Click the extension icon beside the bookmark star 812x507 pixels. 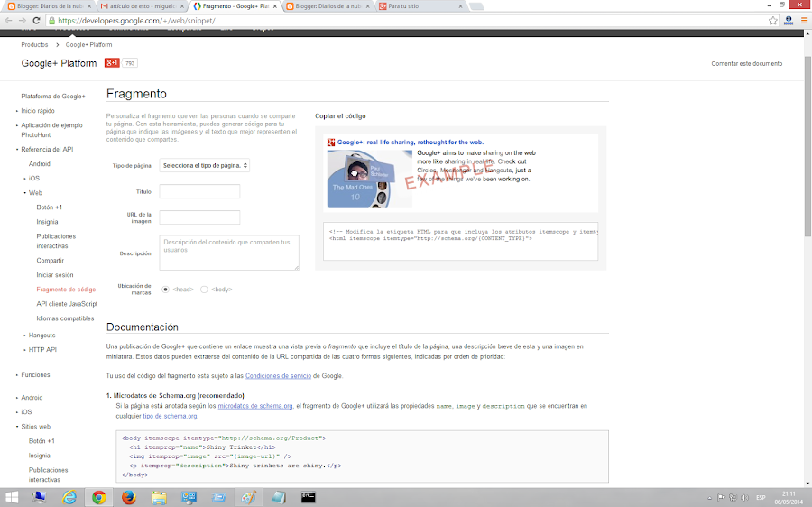[x=789, y=21]
